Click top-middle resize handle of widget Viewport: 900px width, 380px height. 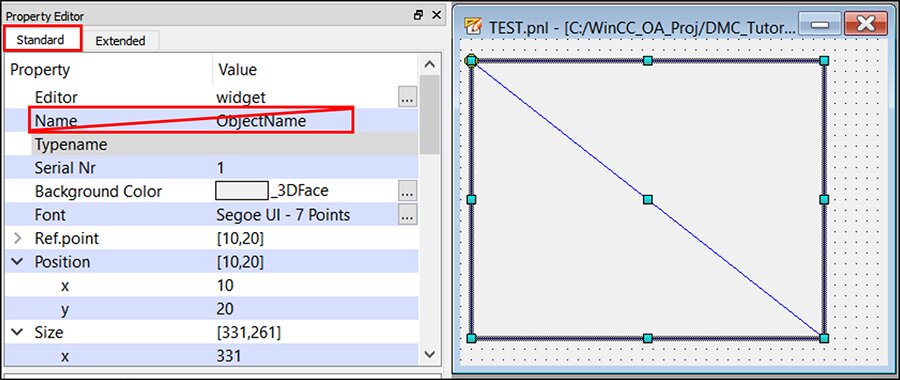(x=647, y=60)
